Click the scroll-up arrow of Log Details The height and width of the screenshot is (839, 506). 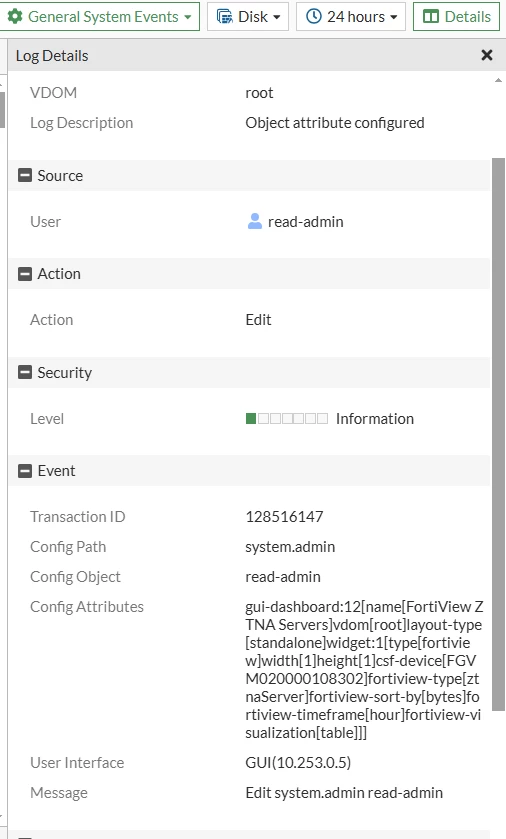click(498, 80)
